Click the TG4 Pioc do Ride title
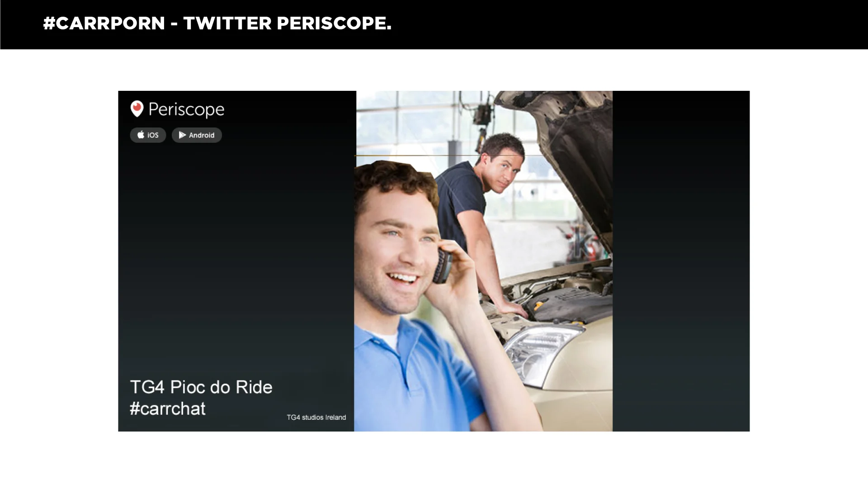 [x=201, y=387]
